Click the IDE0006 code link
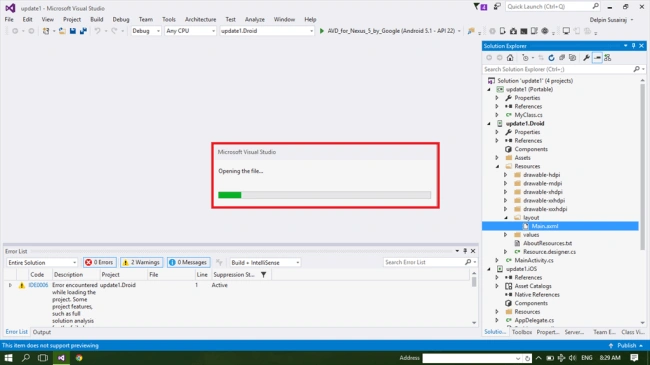The height and width of the screenshot is (365, 650). pos(38,285)
